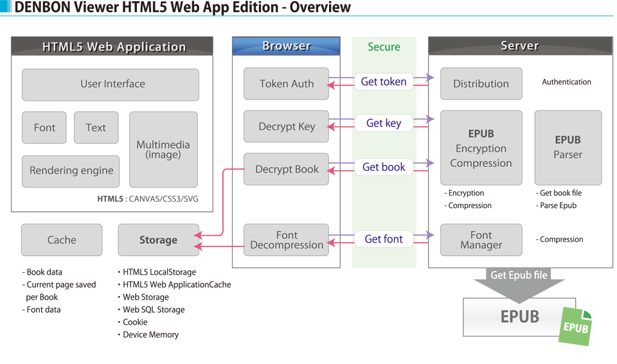Image resolution: width=617 pixels, height=364 pixels.
Task: Click the Decrypt Book box
Action: coord(287,169)
